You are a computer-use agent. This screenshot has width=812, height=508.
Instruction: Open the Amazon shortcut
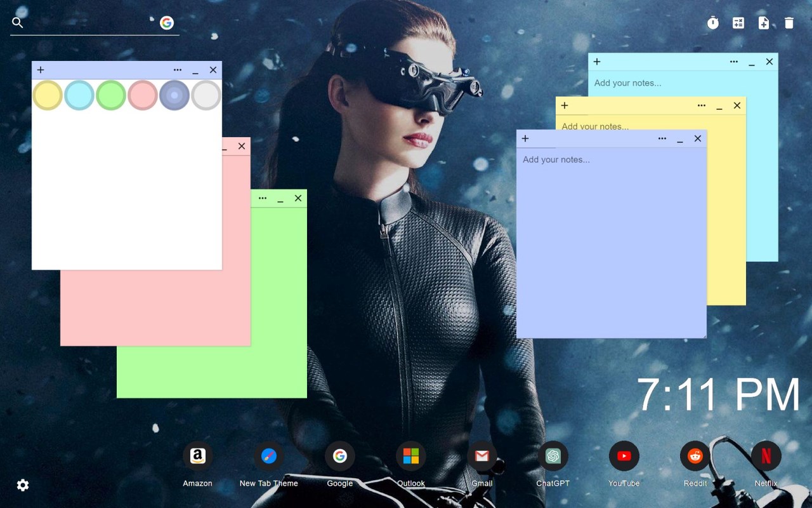point(198,456)
